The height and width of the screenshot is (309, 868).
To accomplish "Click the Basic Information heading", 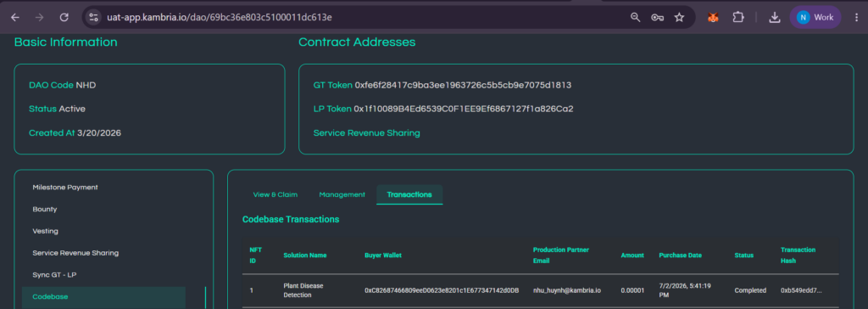I will pos(65,42).
